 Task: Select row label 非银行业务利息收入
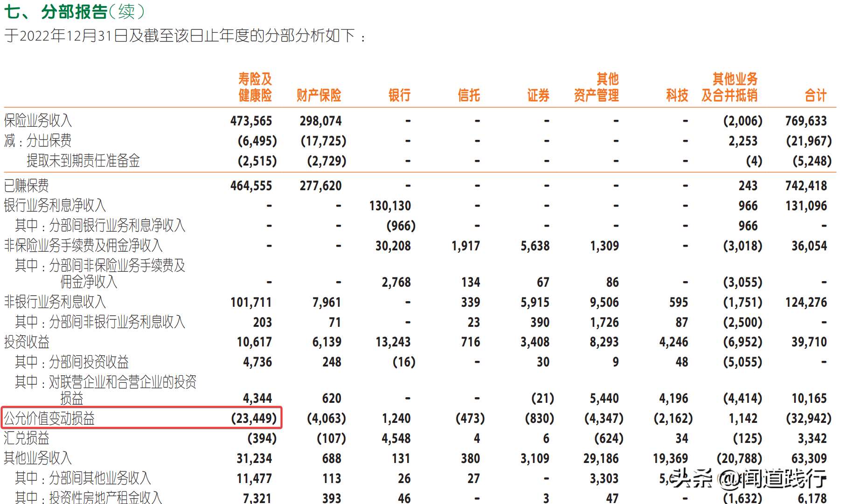tap(55, 302)
